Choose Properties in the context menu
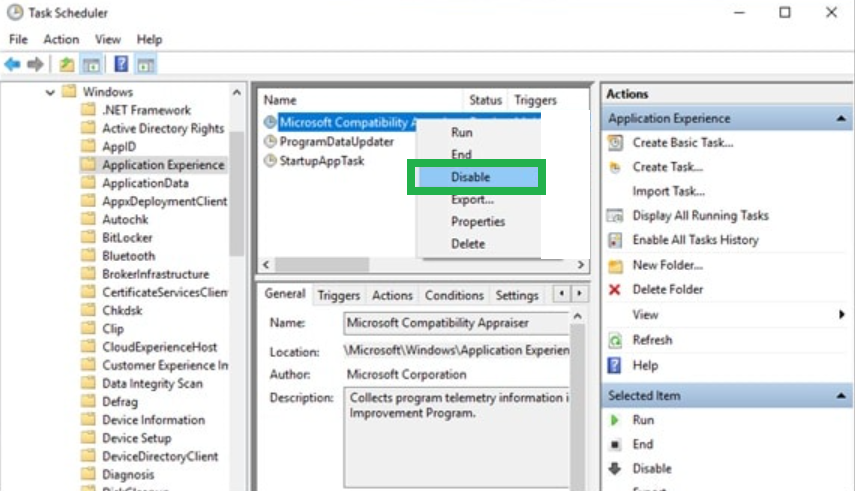The width and height of the screenshot is (855, 491). [x=478, y=221]
